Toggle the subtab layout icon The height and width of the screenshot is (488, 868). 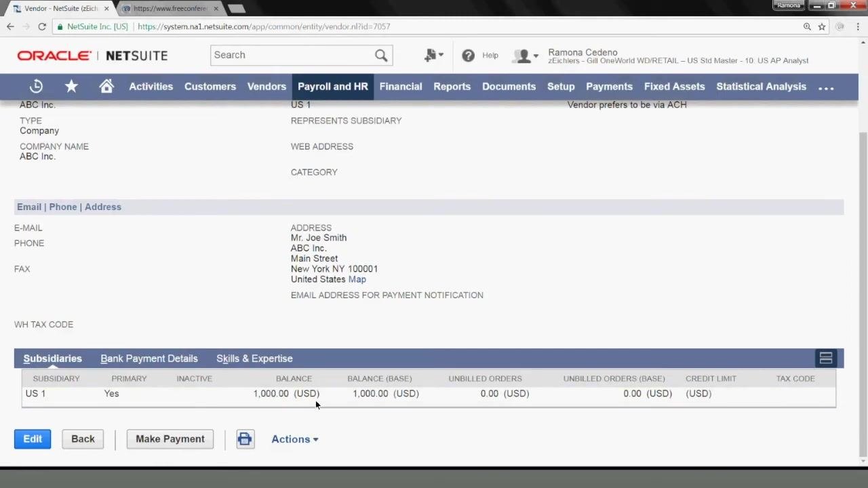click(x=826, y=358)
